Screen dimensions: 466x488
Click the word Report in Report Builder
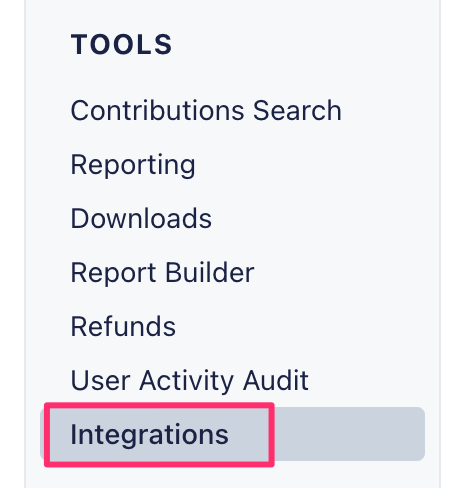(113, 273)
